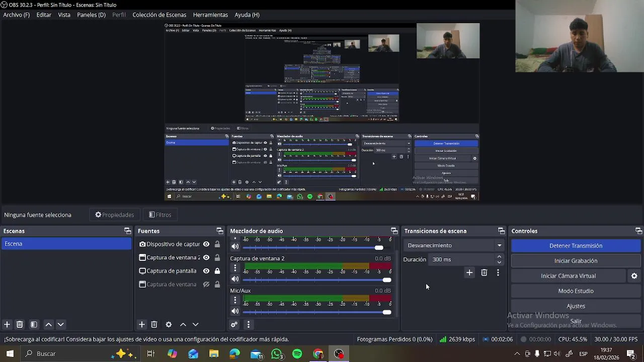Image resolution: width=644 pixels, height=362 pixels.
Task: Open the Desvanecimiento transition dropdown
Action: pyautogui.click(x=454, y=245)
